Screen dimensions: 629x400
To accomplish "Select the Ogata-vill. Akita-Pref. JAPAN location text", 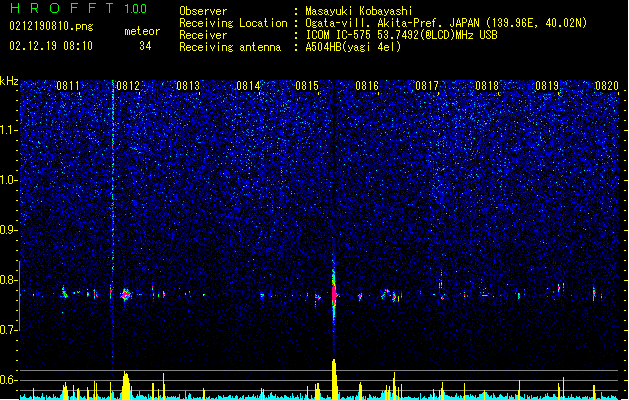I will (x=446, y=23).
